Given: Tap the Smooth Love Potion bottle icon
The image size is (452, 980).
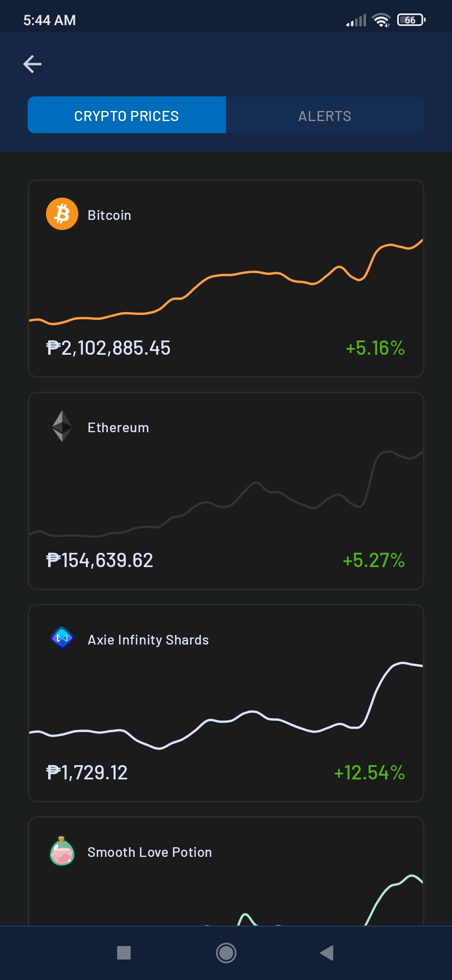Looking at the screenshot, I should tap(62, 851).
